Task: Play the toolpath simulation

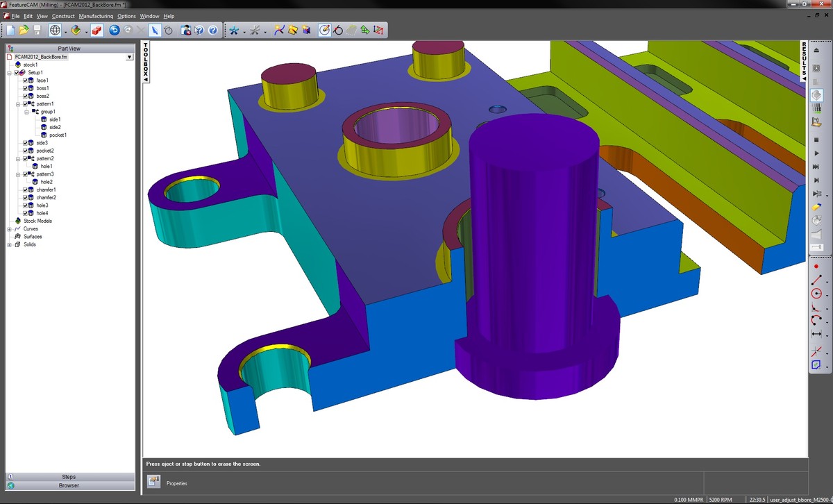Action: pyautogui.click(x=817, y=153)
